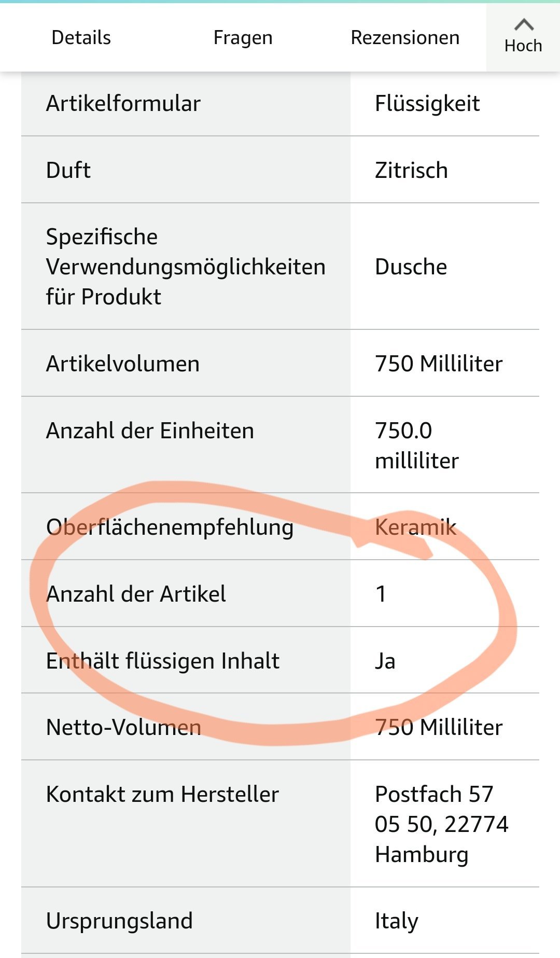The height and width of the screenshot is (958, 560).
Task: Tap the Anzahl der Einheiten label
Action: click(x=150, y=431)
